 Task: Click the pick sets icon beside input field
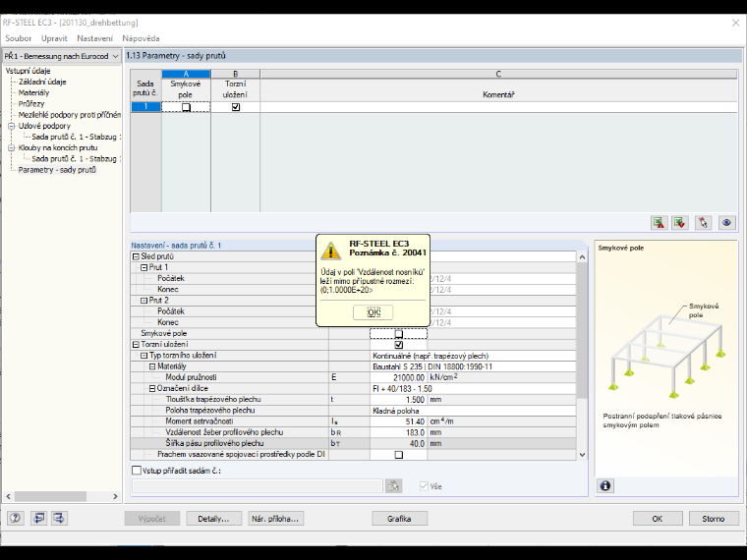393,485
